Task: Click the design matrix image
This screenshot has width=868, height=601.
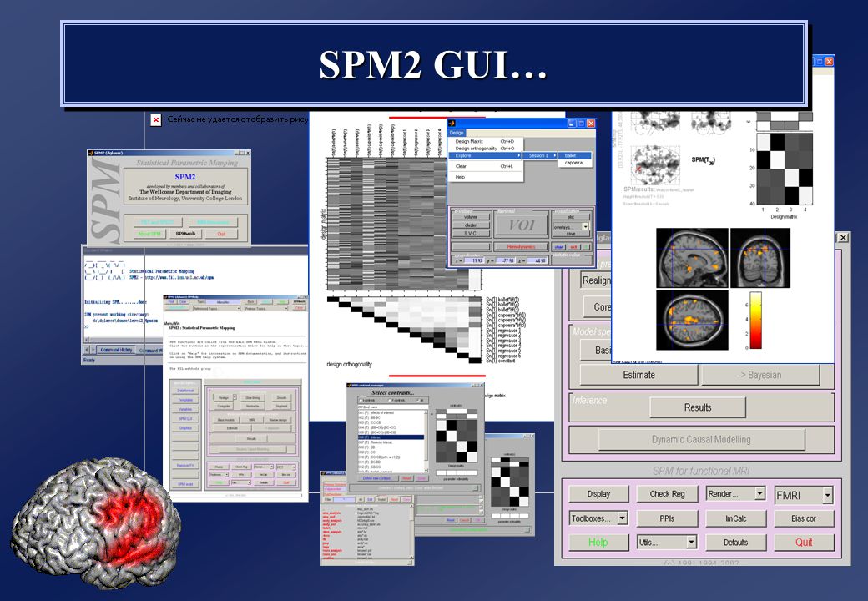Action: [404, 224]
